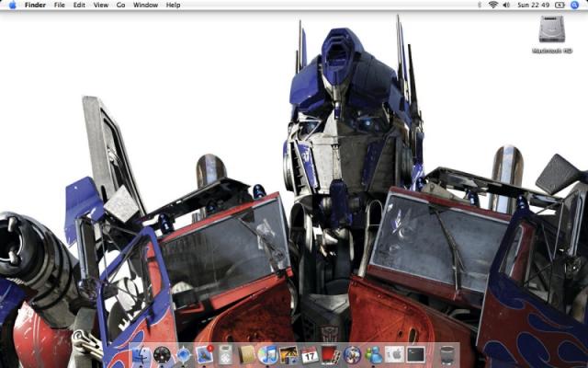Open the tan Address Book icon
The width and height of the screenshot is (588, 368).
point(247,355)
